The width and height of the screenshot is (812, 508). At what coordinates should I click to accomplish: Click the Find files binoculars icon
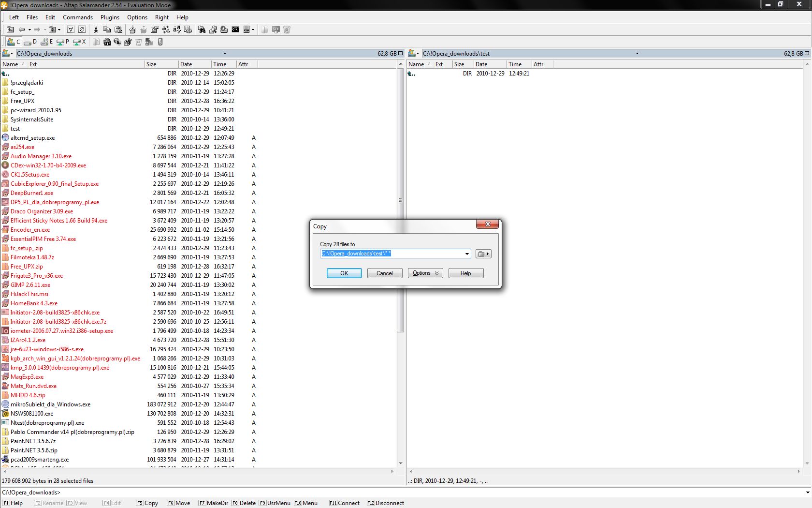pyautogui.click(x=202, y=30)
